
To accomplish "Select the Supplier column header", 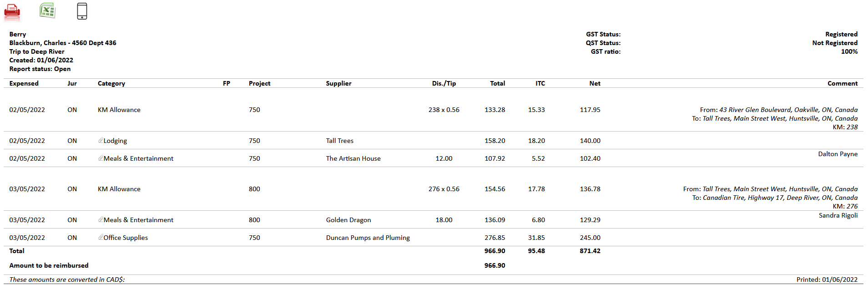I will 338,83.
